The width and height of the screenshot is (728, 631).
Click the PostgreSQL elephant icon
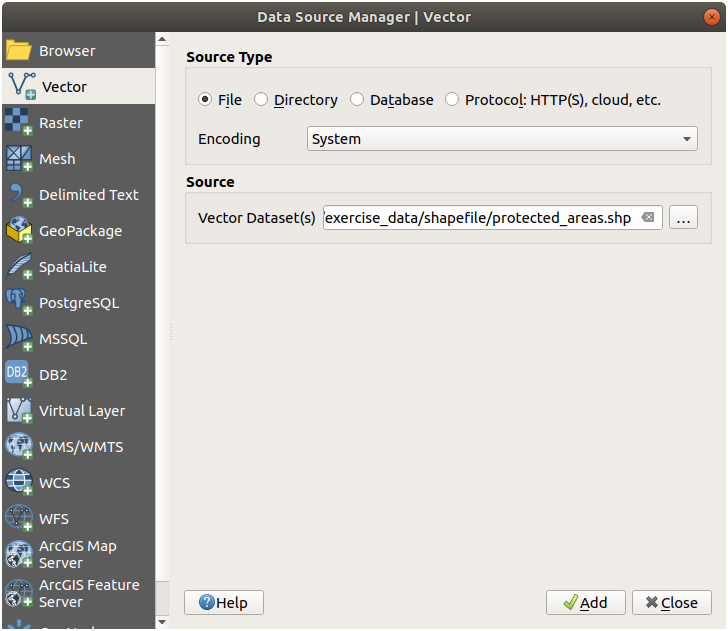click(x=19, y=303)
